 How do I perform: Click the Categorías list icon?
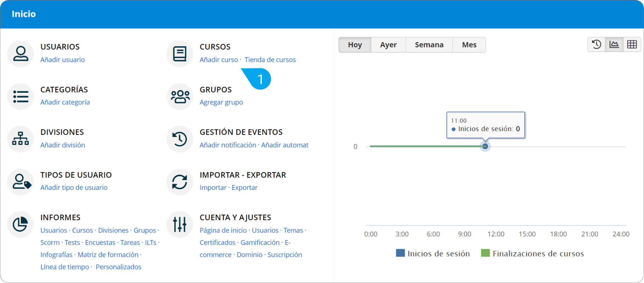pos(20,97)
